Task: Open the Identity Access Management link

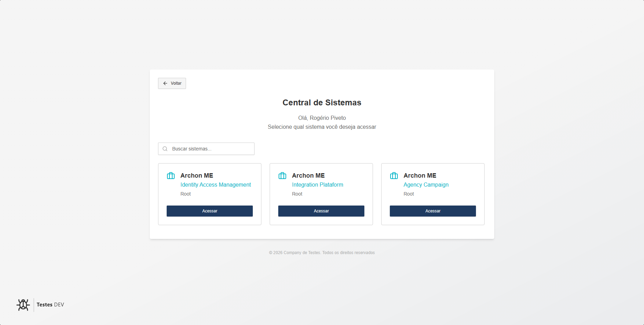Action: [x=216, y=185]
